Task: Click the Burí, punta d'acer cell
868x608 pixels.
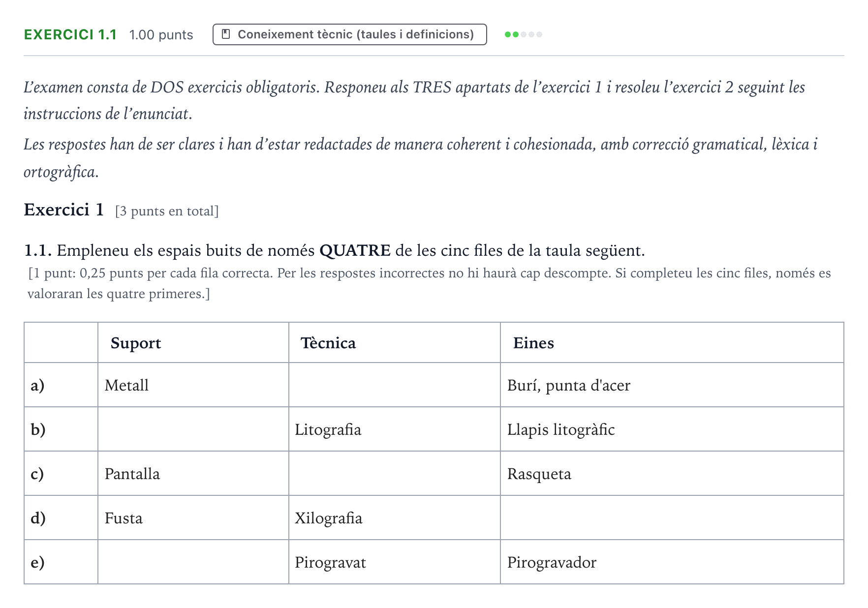Action: pos(672,385)
